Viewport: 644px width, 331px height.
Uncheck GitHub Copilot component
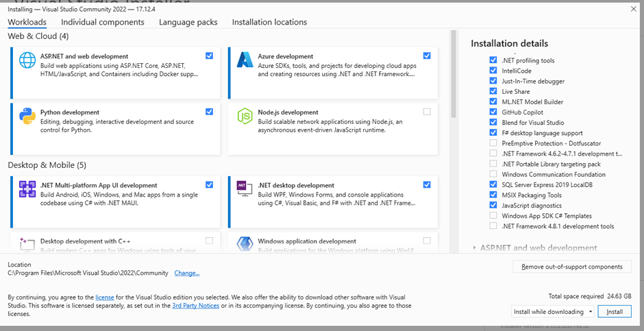pos(493,112)
